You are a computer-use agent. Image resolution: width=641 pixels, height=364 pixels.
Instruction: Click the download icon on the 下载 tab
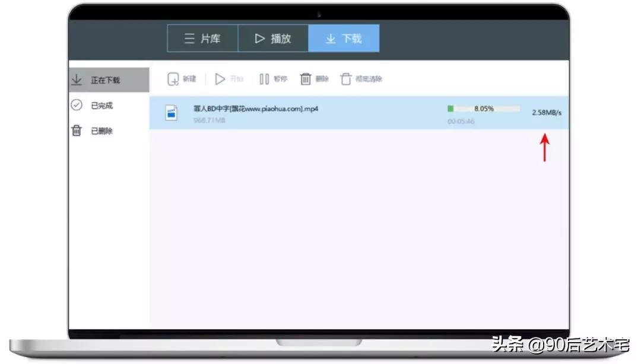coord(330,38)
